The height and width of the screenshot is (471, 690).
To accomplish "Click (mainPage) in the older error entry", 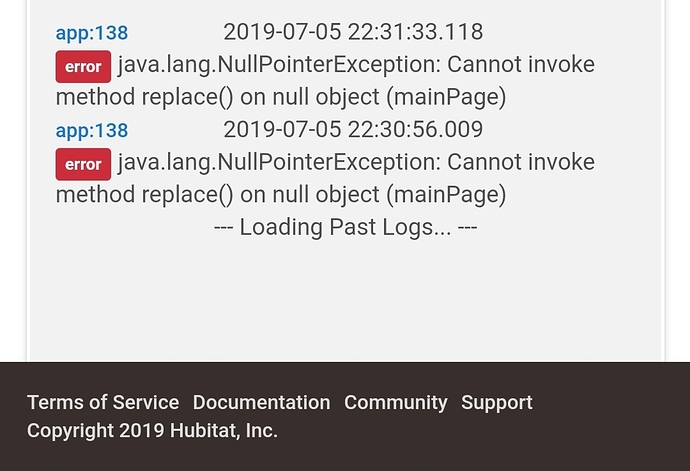I will coord(446,195).
